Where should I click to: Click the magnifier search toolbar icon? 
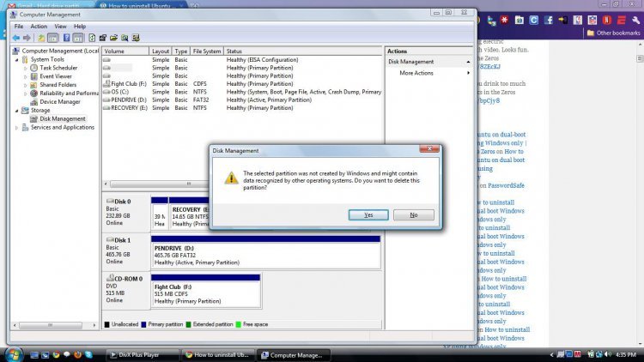click(x=125, y=38)
